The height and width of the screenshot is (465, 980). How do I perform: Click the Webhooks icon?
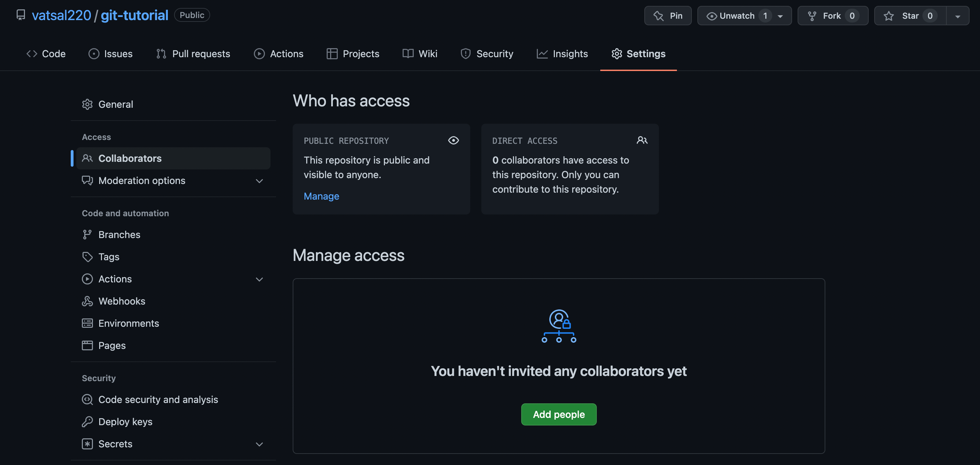click(87, 301)
